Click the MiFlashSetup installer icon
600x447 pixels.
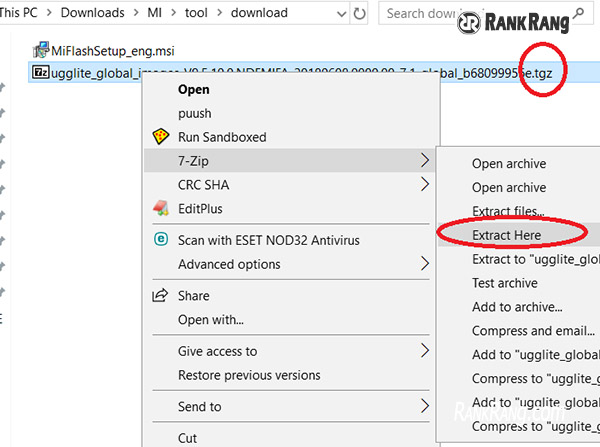pos(41,50)
